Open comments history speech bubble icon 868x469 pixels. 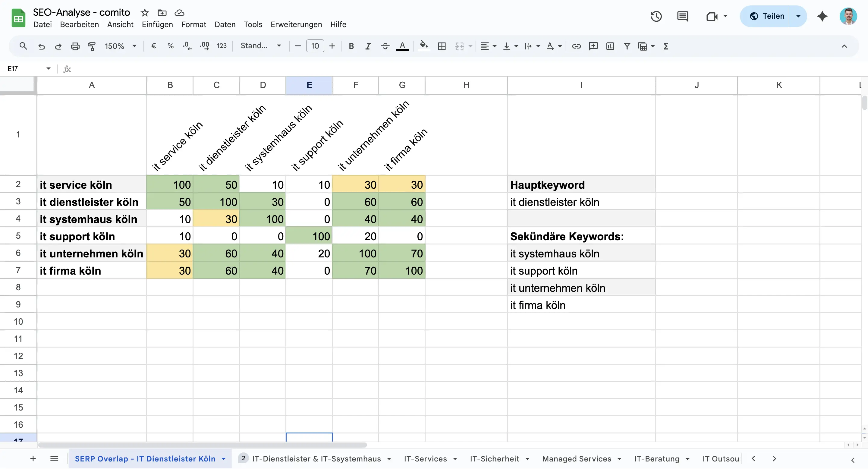click(682, 16)
